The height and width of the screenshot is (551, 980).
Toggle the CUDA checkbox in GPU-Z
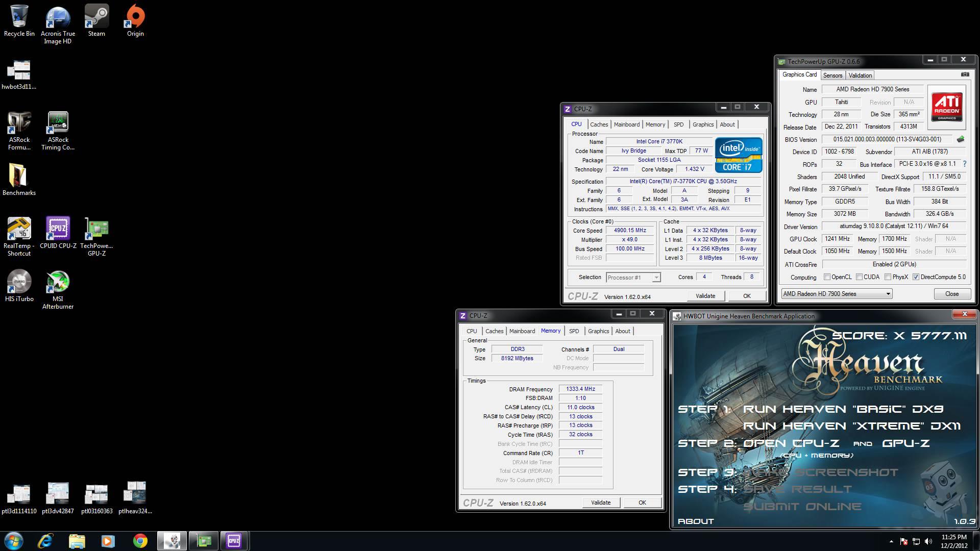tap(859, 277)
